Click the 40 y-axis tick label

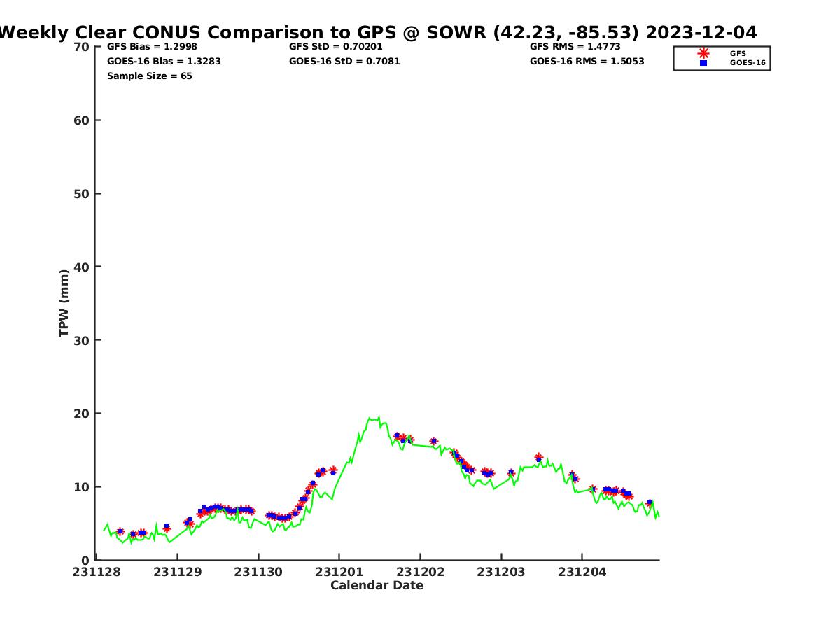82,267
